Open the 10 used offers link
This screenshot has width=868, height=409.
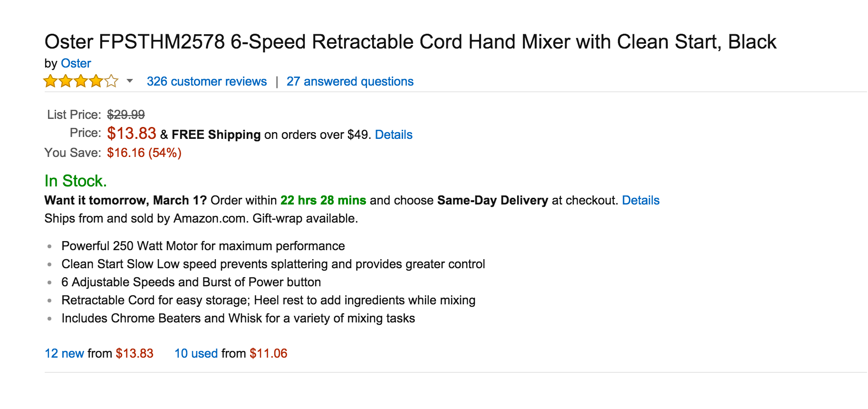click(196, 353)
